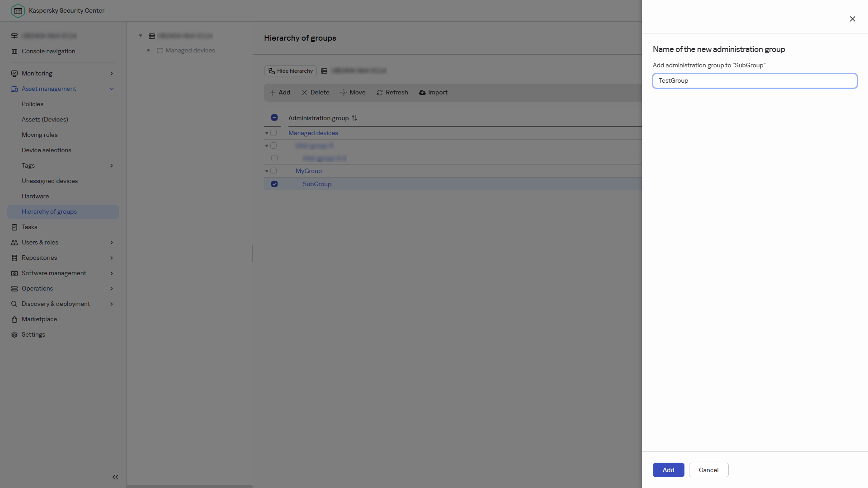Check the MyGroup row checkbox
This screenshot has height=488, width=868.
coord(274,171)
